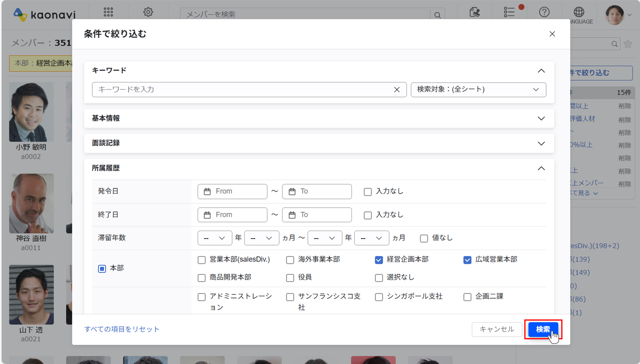The height and width of the screenshot is (364, 640).
Task: Open the settings gear icon
Action: [148, 12]
